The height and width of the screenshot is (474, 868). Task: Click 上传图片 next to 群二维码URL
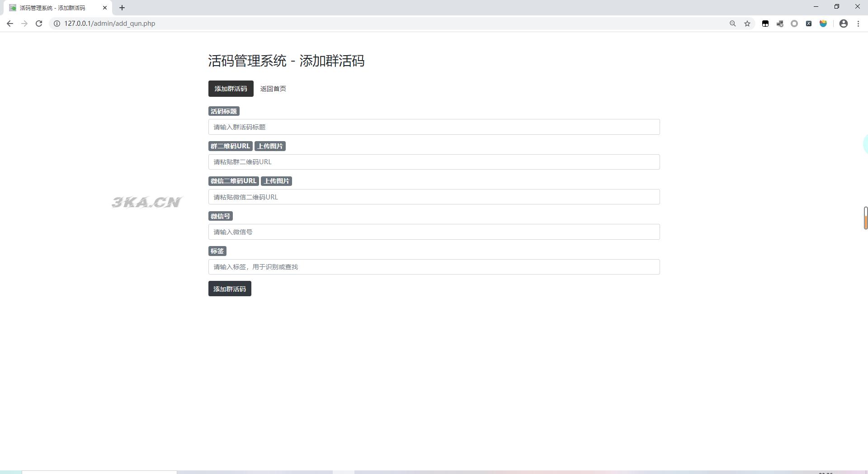tap(270, 146)
